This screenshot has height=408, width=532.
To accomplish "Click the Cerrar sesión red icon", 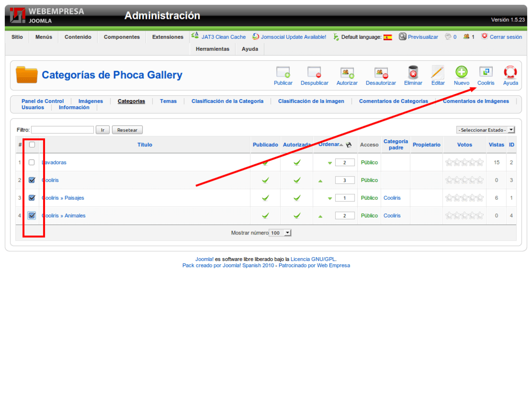I will pos(485,36).
